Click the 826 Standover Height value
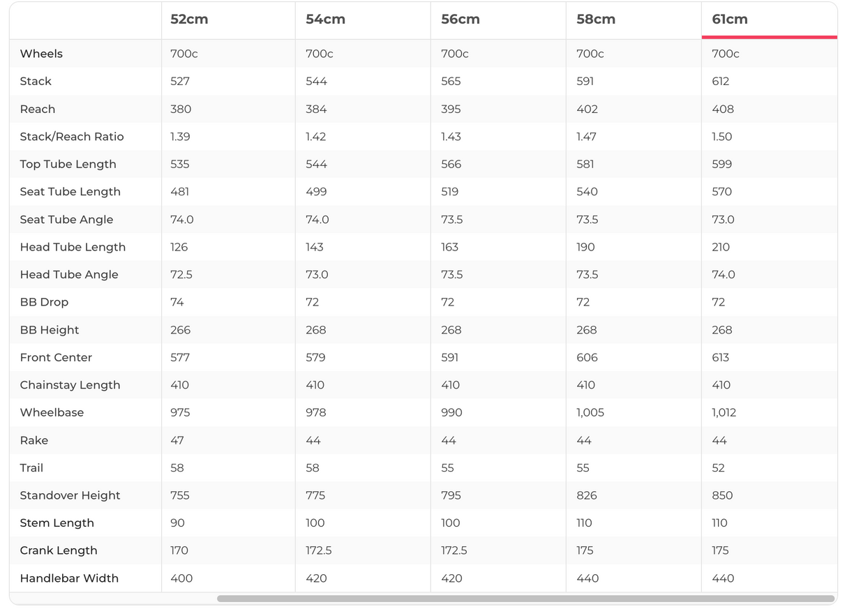The width and height of the screenshot is (847, 616). [x=587, y=495]
